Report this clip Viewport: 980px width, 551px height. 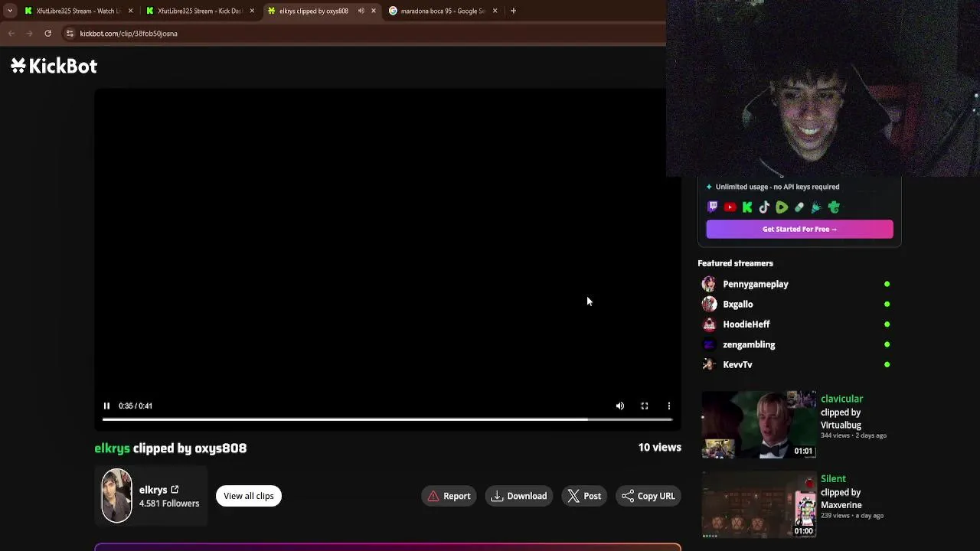pyautogui.click(x=449, y=496)
